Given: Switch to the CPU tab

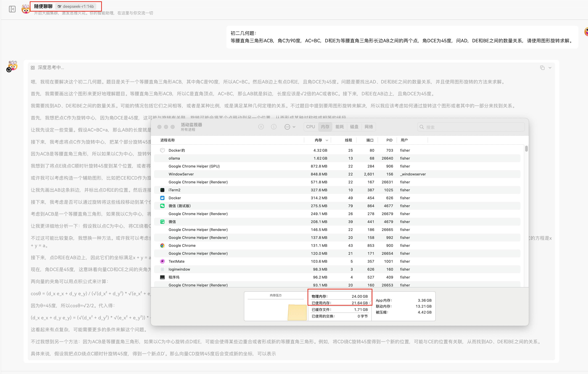Looking at the screenshot, I should (x=310, y=127).
